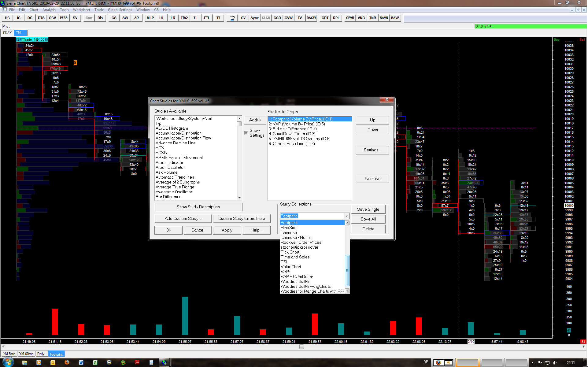Click the CCV toolbar button
Screen dimensions: 588x367
pos(53,18)
